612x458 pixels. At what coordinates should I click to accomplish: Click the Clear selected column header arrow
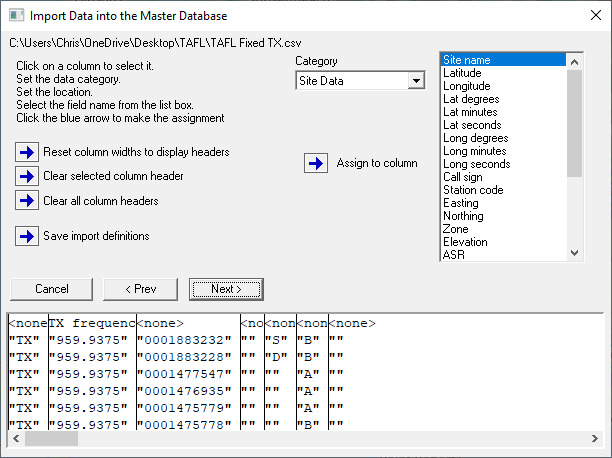click(x=26, y=176)
